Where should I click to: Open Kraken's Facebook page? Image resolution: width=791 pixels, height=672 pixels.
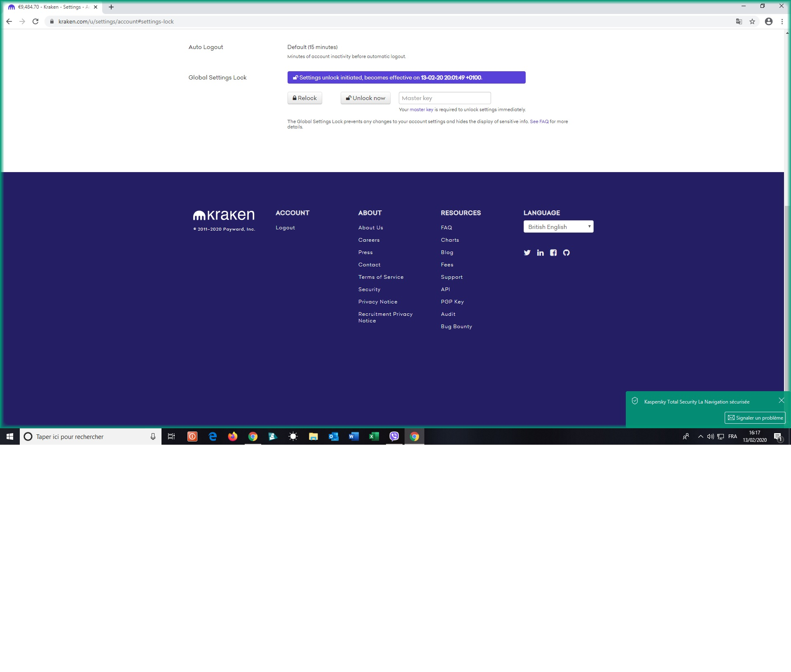pos(553,253)
